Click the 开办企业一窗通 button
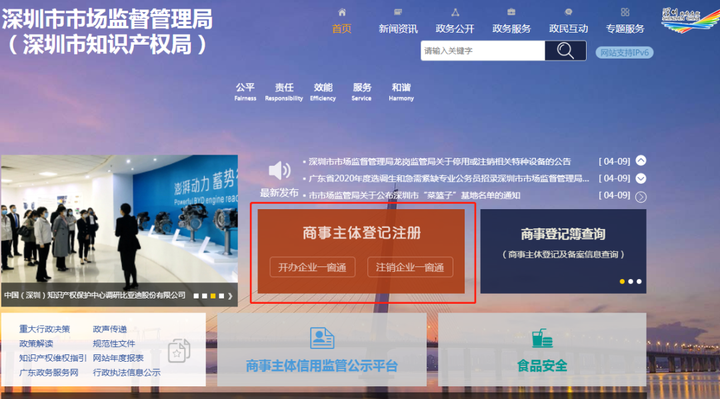The width and height of the screenshot is (720, 399). [x=312, y=267]
